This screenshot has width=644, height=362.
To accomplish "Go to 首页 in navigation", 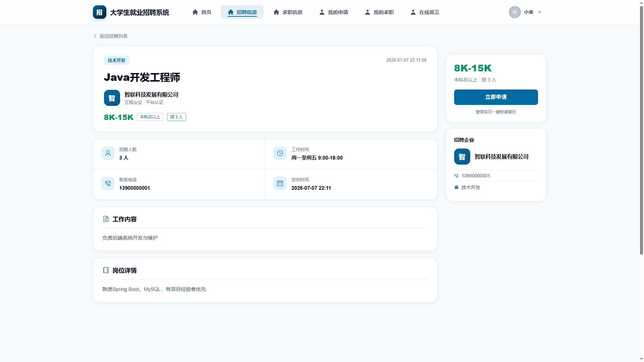I will [202, 12].
